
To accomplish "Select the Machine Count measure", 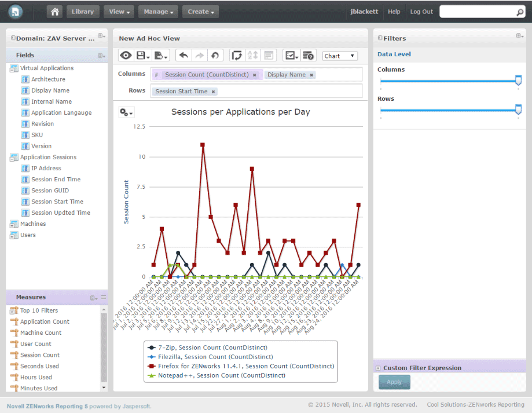I will (41, 333).
